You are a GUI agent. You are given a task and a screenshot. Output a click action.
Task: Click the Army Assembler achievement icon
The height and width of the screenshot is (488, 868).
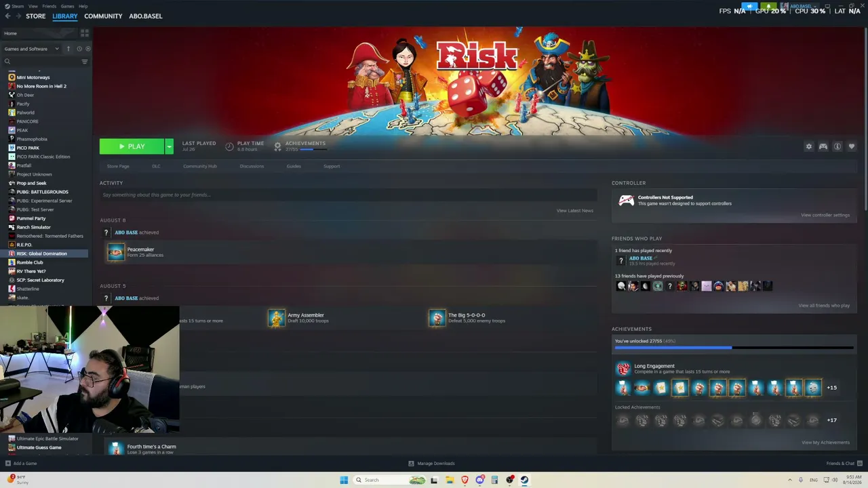(x=277, y=318)
